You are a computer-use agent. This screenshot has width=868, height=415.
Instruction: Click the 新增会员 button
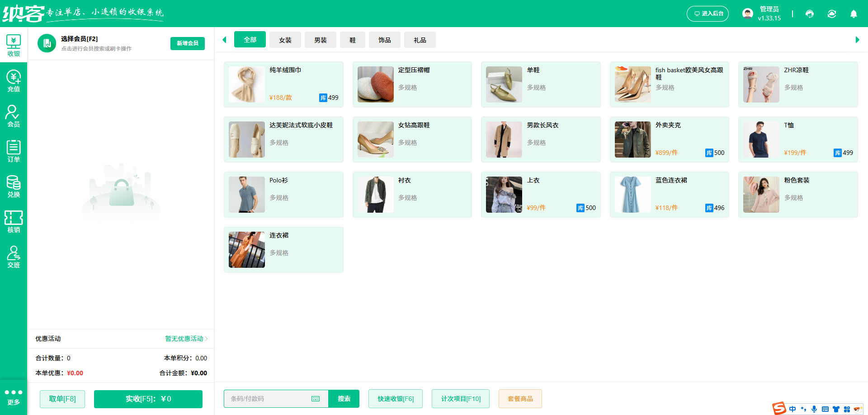click(187, 43)
